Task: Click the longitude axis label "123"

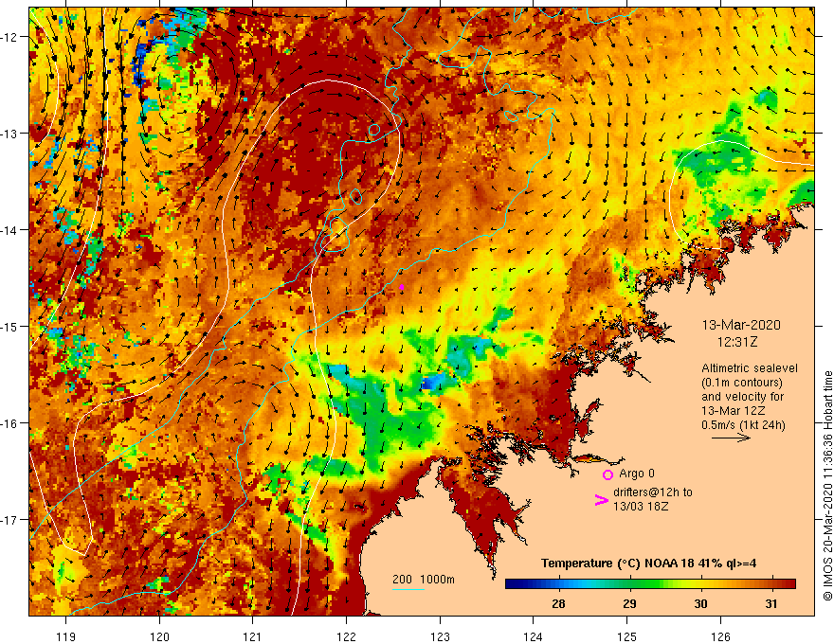Action: [x=440, y=636]
